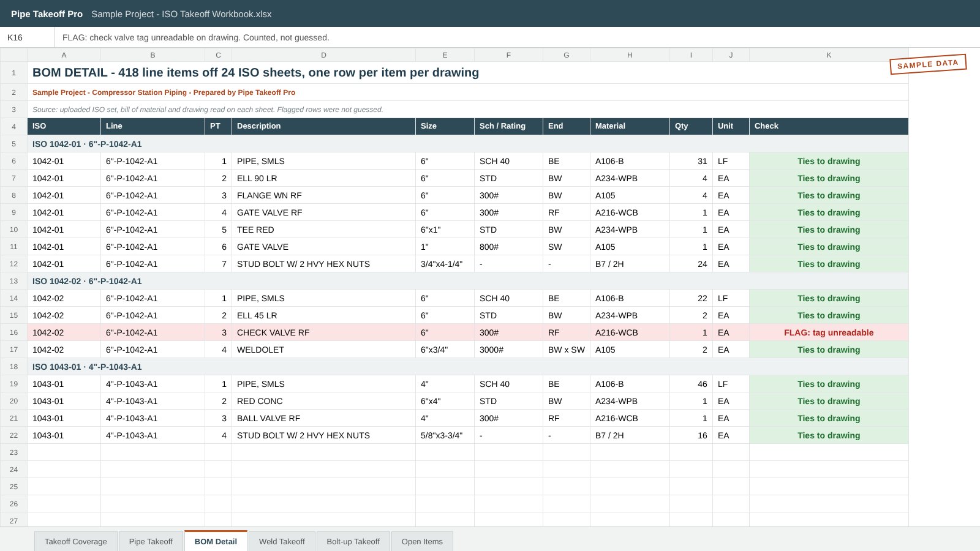Click the Check header cell
980x551 pixels.
point(829,126)
